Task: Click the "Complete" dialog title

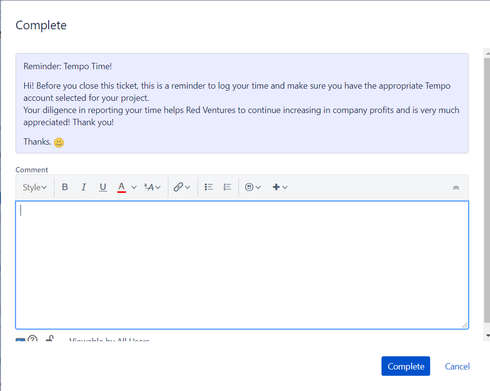Action: [x=41, y=25]
